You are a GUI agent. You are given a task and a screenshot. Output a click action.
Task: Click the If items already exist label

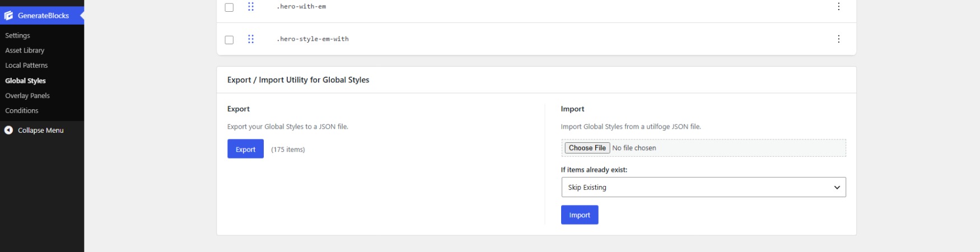point(594,170)
